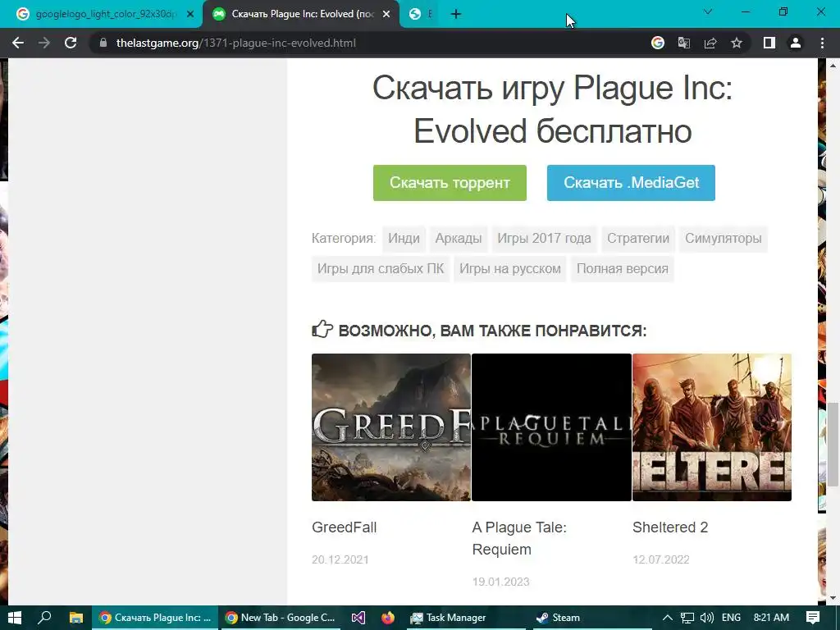Expand the tab search chevron
This screenshot has height=630, width=840.
pyautogui.click(x=708, y=11)
